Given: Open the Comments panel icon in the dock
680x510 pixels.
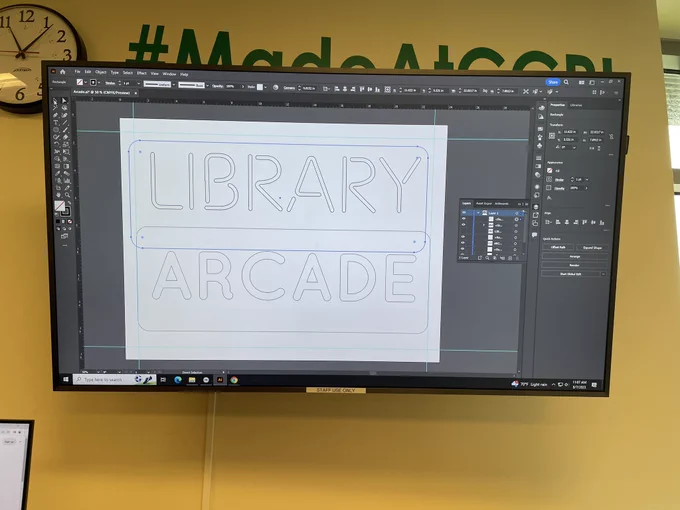Looking at the screenshot, I should [x=535, y=235].
